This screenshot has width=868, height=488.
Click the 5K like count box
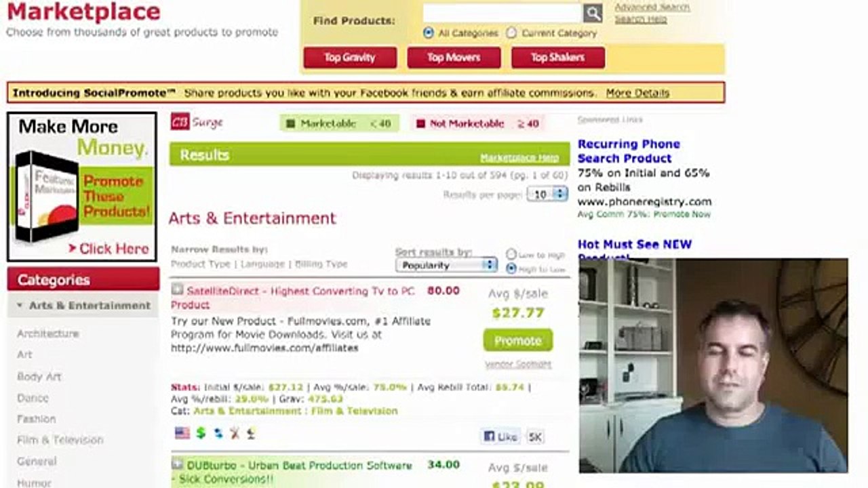(535, 437)
